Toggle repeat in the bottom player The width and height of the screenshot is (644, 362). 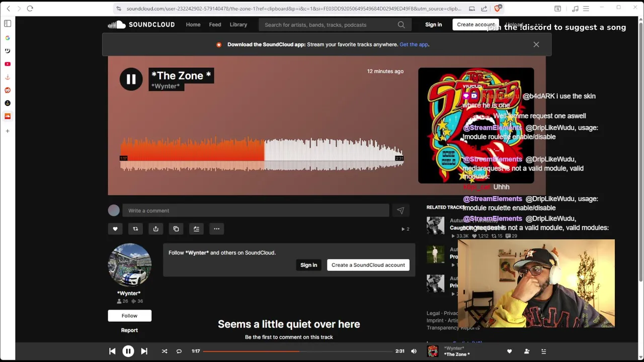tap(179, 351)
